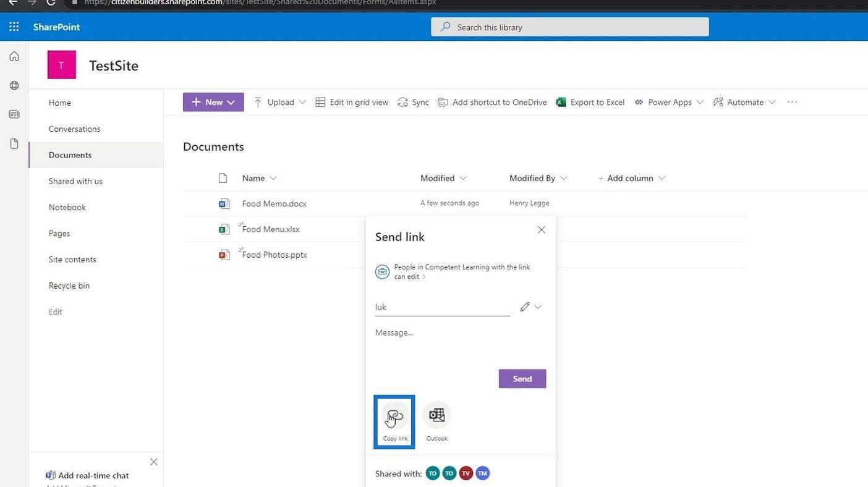Open Pages in site navigation
This screenshot has height=487, width=868.
(59, 233)
